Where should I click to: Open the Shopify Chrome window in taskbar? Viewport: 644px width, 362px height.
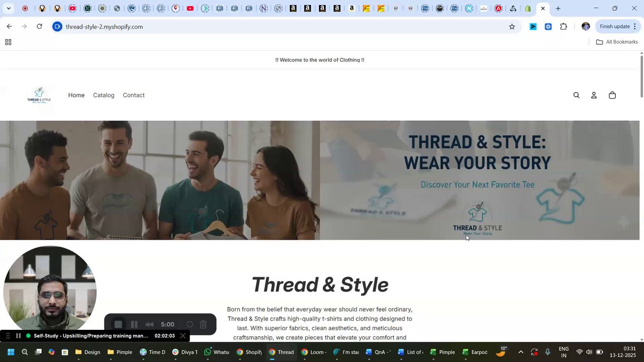point(249,352)
